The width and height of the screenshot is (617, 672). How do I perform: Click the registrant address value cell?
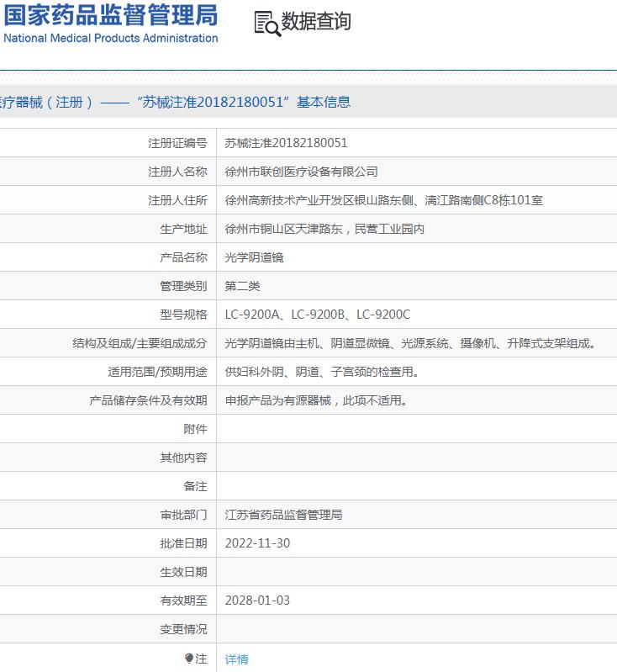point(416,200)
